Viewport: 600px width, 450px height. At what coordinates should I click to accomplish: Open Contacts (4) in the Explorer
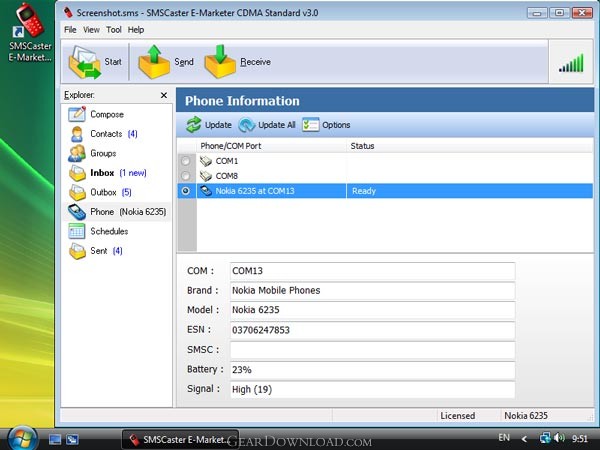click(x=103, y=134)
